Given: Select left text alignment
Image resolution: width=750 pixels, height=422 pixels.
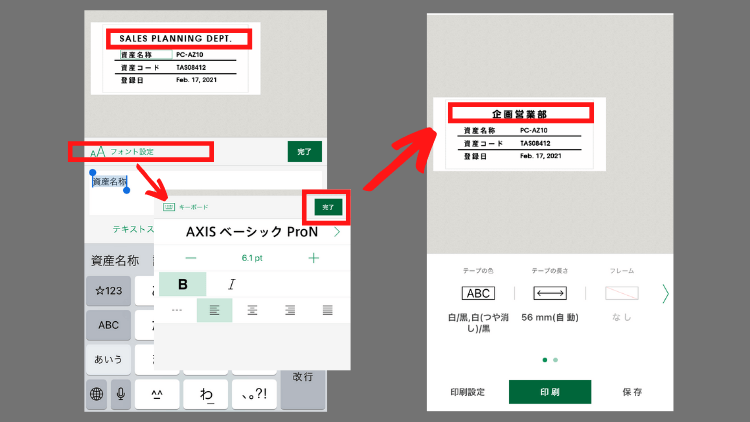Looking at the screenshot, I should pos(214,311).
